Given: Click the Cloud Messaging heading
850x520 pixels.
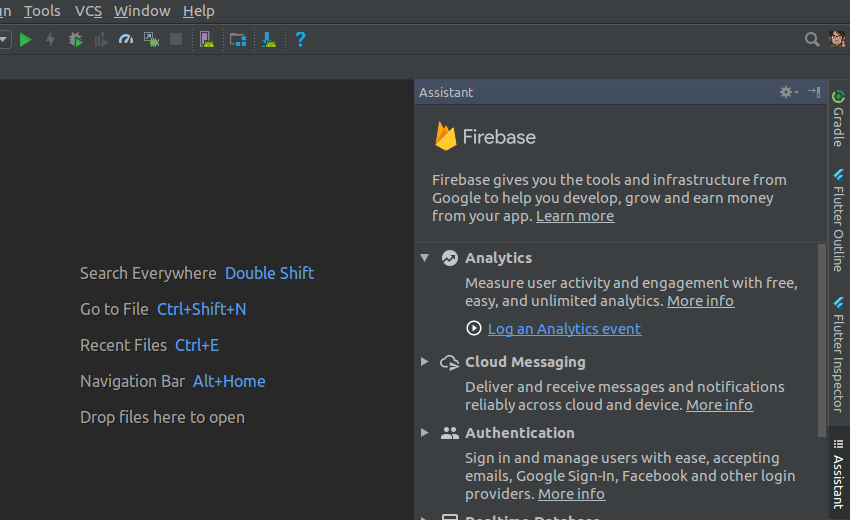Looking at the screenshot, I should pos(525,362).
